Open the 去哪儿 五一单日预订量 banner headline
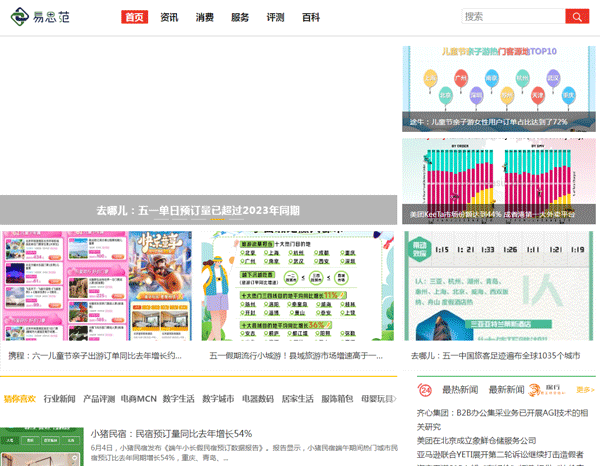The height and width of the screenshot is (466, 600). click(x=198, y=210)
